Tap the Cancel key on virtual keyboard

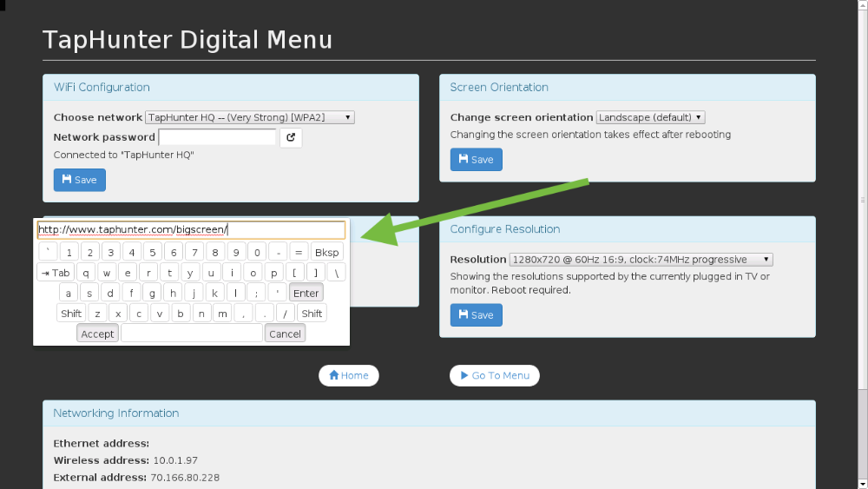tap(285, 334)
